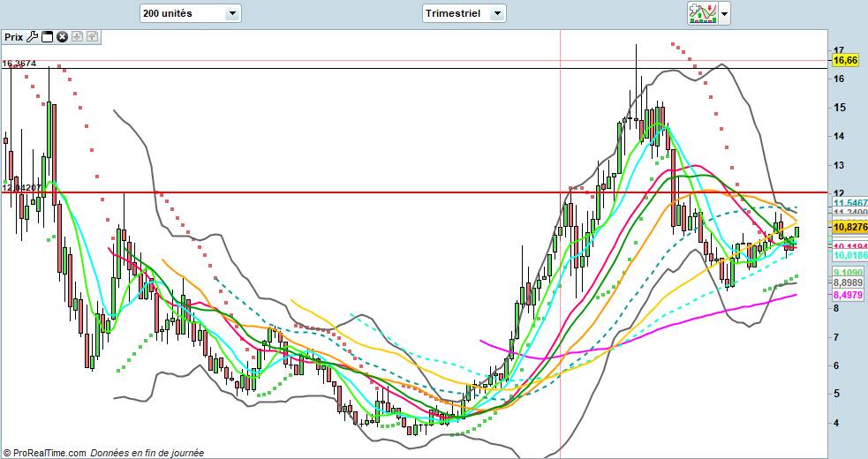Click the 17 price axis tick
The image size is (868, 459).
pyautogui.click(x=839, y=50)
